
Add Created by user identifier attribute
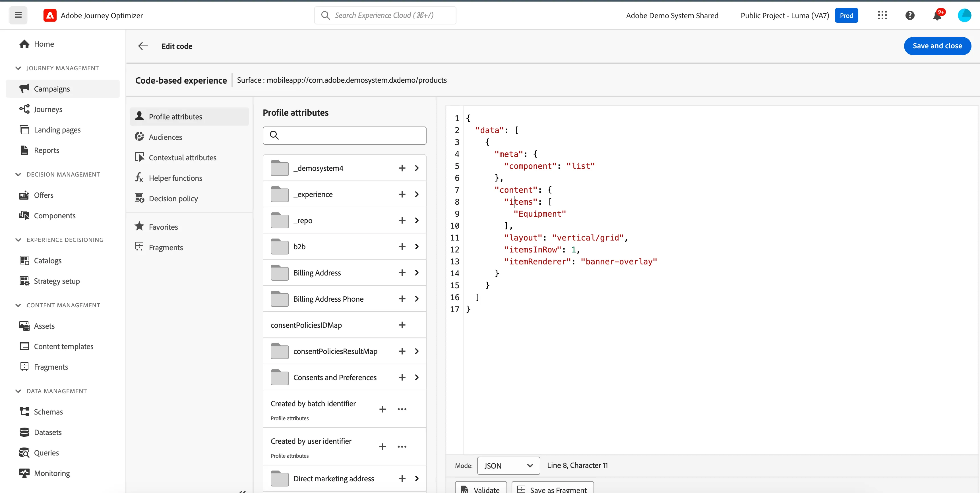(383, 447)
